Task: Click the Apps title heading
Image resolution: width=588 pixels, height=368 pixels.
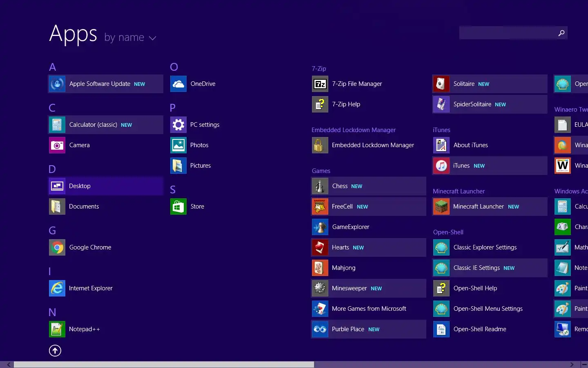Action: [73, 34]
